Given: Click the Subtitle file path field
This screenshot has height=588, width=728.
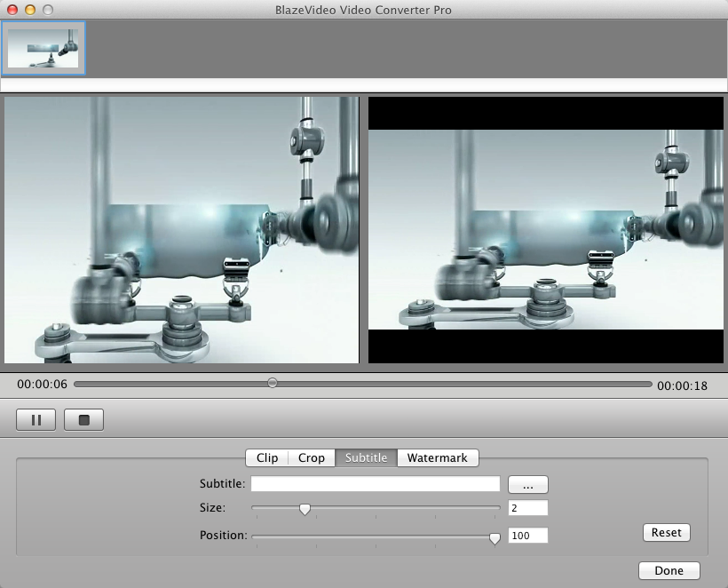Looking at the screenshot, I should tap(376, 483).
